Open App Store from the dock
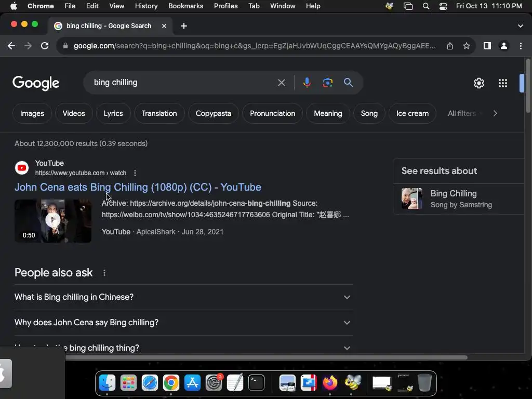 [192, 383]
